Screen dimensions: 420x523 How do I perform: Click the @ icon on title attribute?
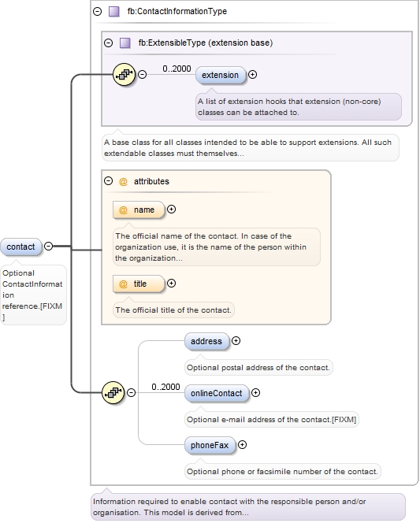click(x=123, y=284)
